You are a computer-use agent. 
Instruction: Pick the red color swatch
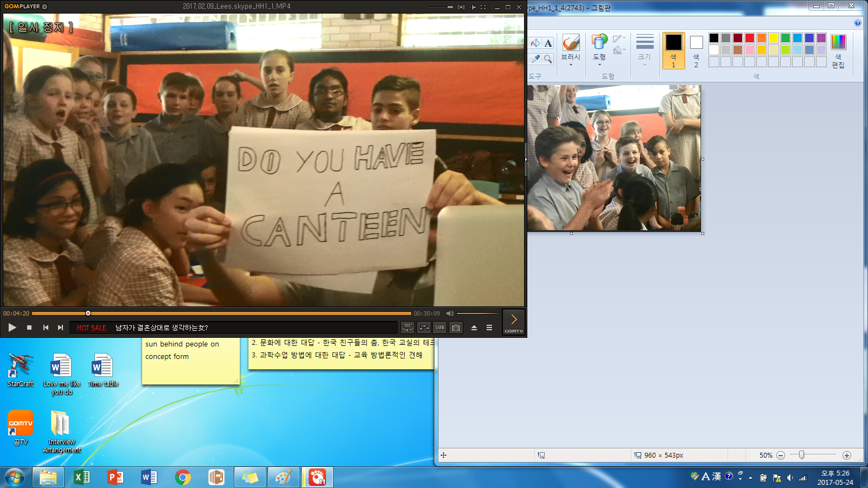pos(750,38)
